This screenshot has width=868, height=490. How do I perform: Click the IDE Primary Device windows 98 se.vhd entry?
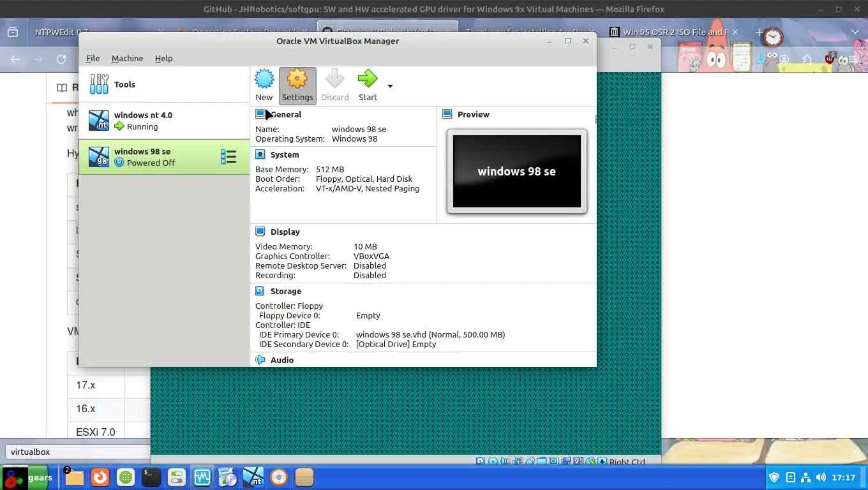(x=430, y=334)
